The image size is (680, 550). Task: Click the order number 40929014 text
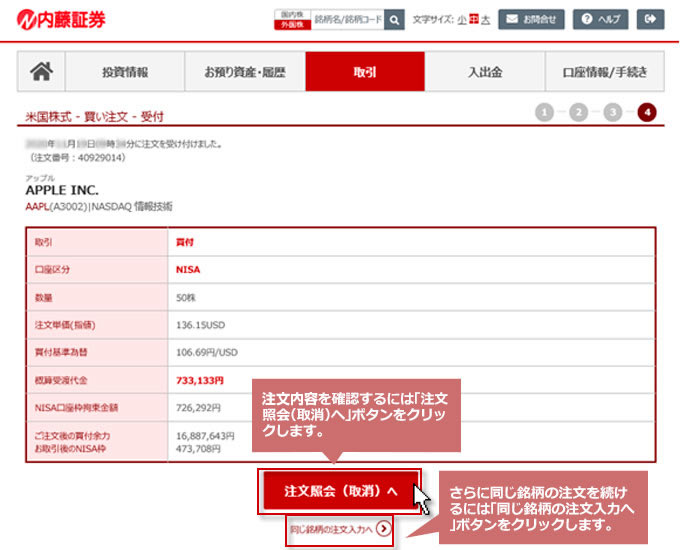[x=101, y=157]
